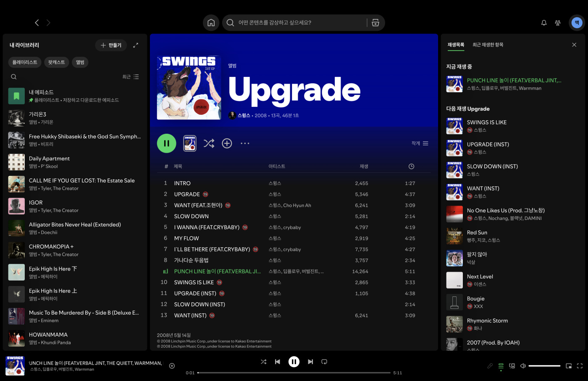Select the 팟캐스트 filter chip
Screen dimensions: 588x381
pyautogui.click(x=56, y=62)
